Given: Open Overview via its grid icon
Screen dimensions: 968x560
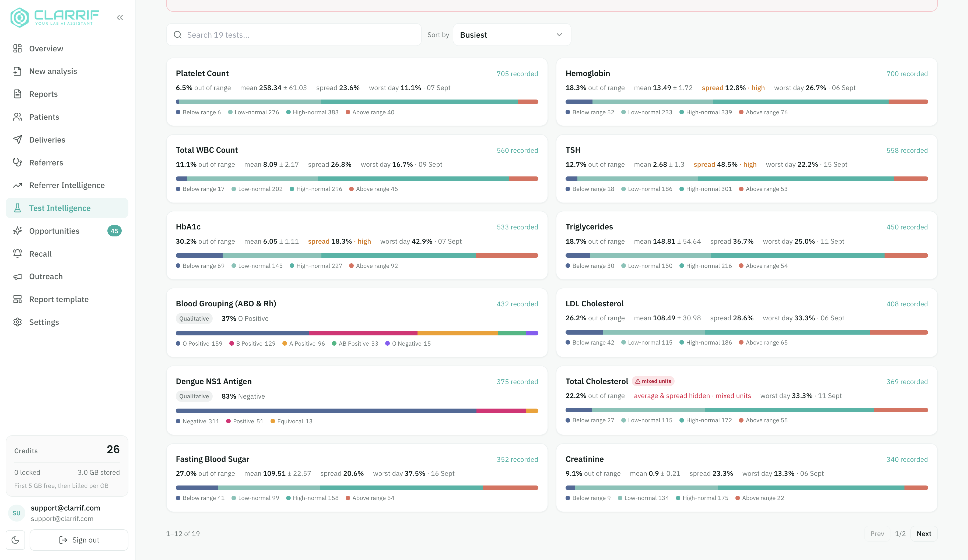Looking at the screenshot, I should (17, 48).
